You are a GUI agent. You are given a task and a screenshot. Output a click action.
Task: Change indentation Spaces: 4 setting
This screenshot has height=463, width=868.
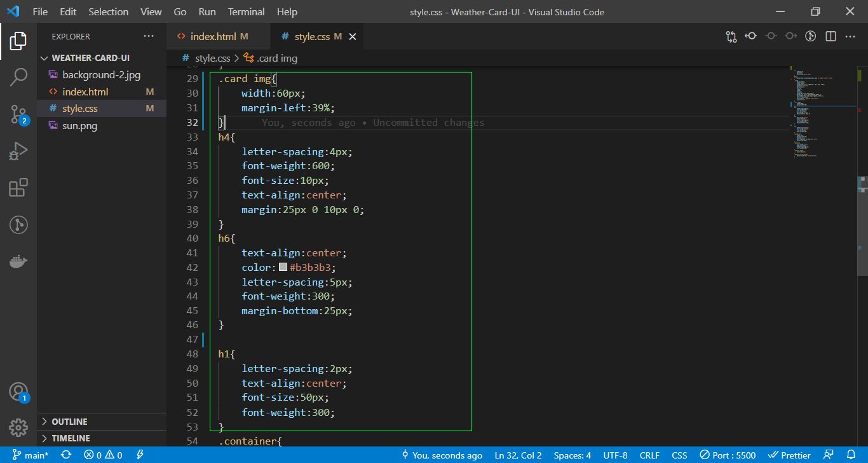tap(573, 455)
